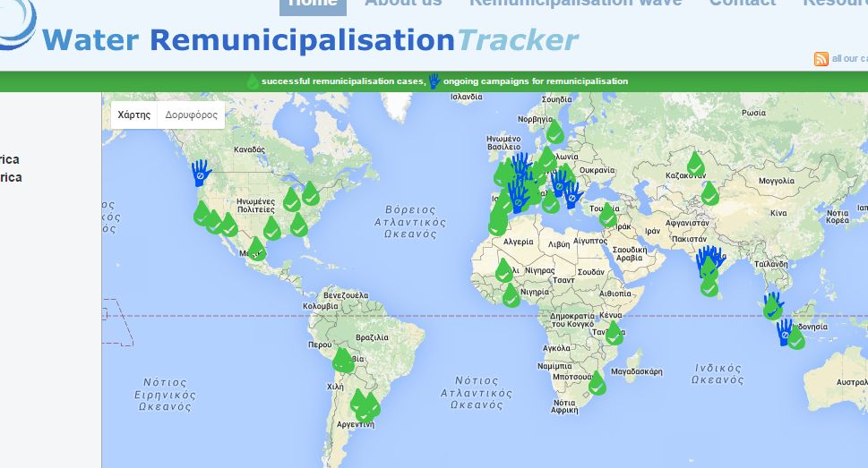Viewport: 868px width, 468px height.
Task: Open the Contact page
Action: (742, 4)
